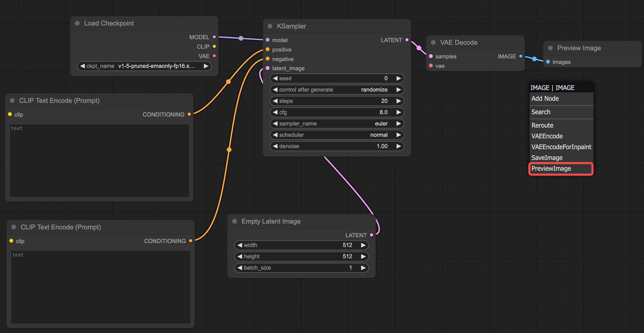The height and width of the screenshot is (333, 644).
Task: Open the control after generate dropdown
Action: click(x=337, y=90)
